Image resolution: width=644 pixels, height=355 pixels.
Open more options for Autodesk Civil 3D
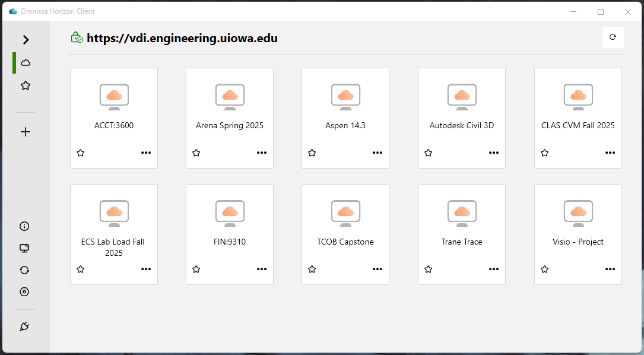point(494,153)
